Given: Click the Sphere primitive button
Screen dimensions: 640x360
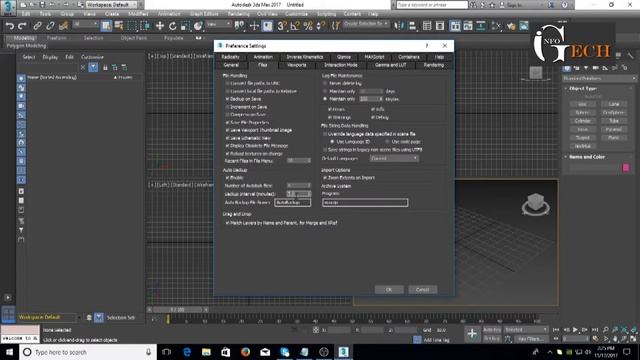Looking at the screenshot, I should point(582,113).
